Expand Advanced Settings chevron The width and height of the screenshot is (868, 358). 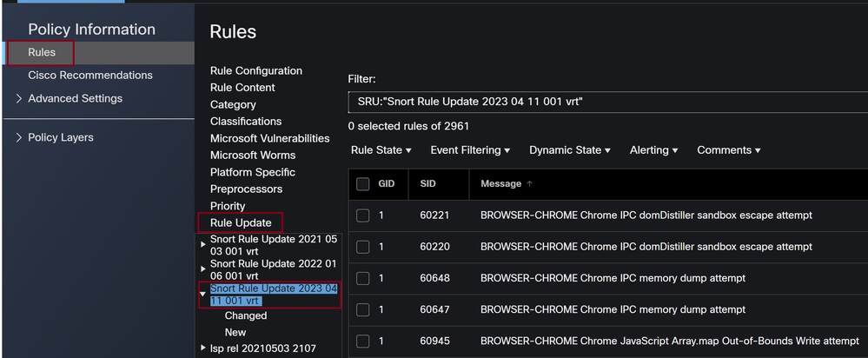click(x=19, y=99)
